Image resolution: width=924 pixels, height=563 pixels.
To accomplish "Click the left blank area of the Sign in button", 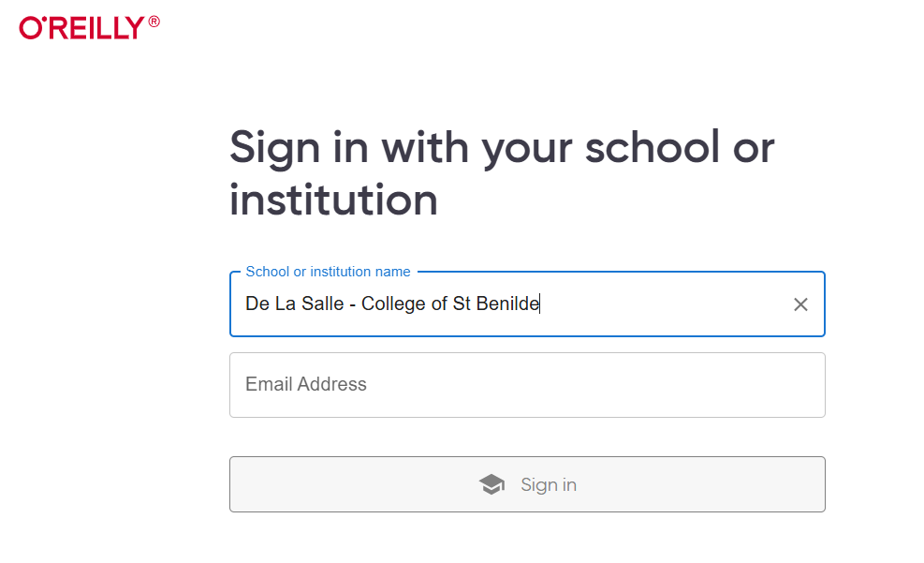I will (354, 484).
